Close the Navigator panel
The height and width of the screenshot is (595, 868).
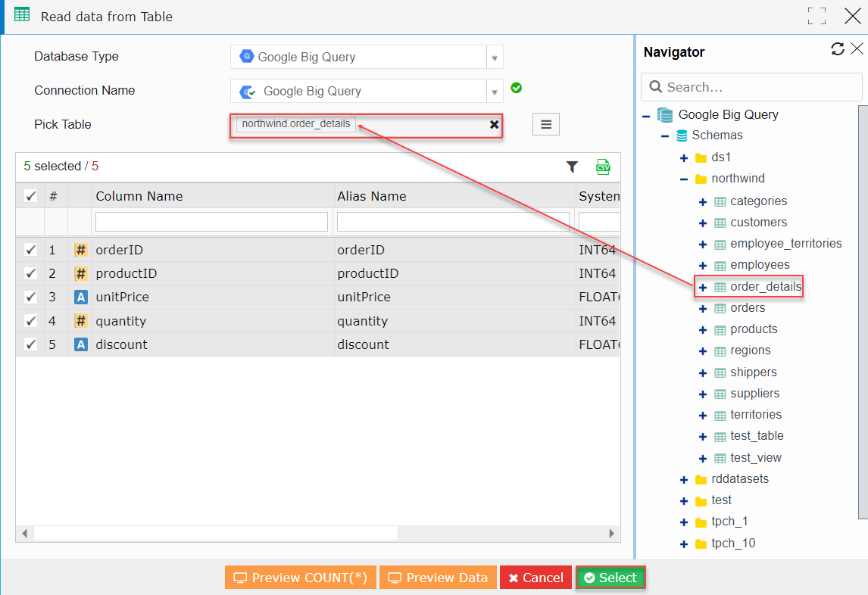click(857, 48)
